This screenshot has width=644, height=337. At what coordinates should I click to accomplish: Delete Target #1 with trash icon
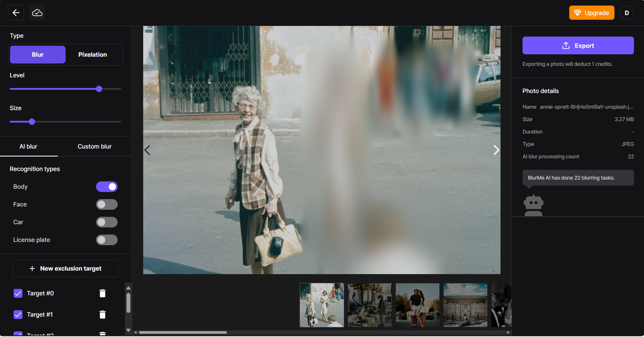click(102, 314)
